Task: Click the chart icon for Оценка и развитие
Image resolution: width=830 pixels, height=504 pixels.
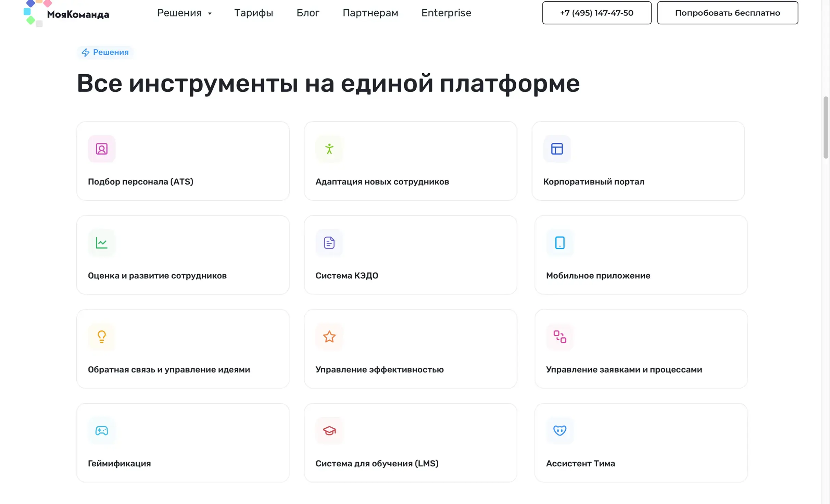Action: [x=101, y=243]
